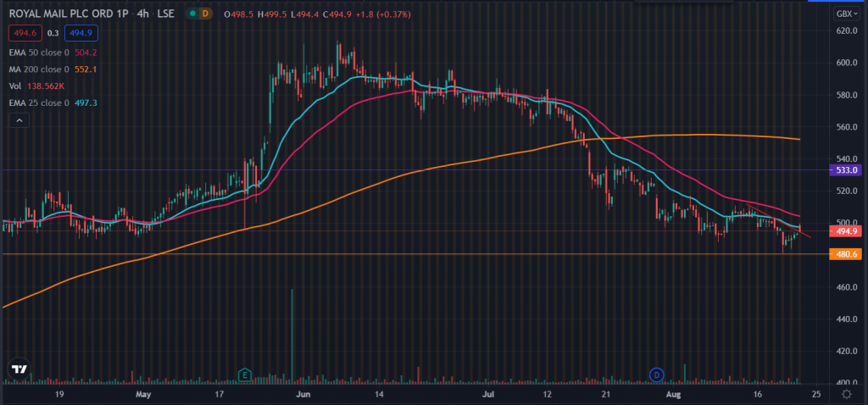
Task: Click the 19 date on time axis
Action: tap(60, 394)
